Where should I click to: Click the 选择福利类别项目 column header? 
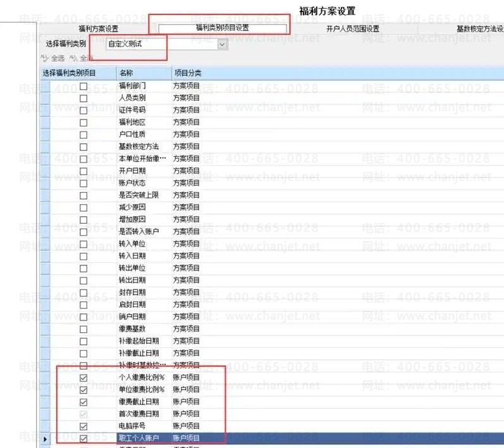click(x=70, y=73)
